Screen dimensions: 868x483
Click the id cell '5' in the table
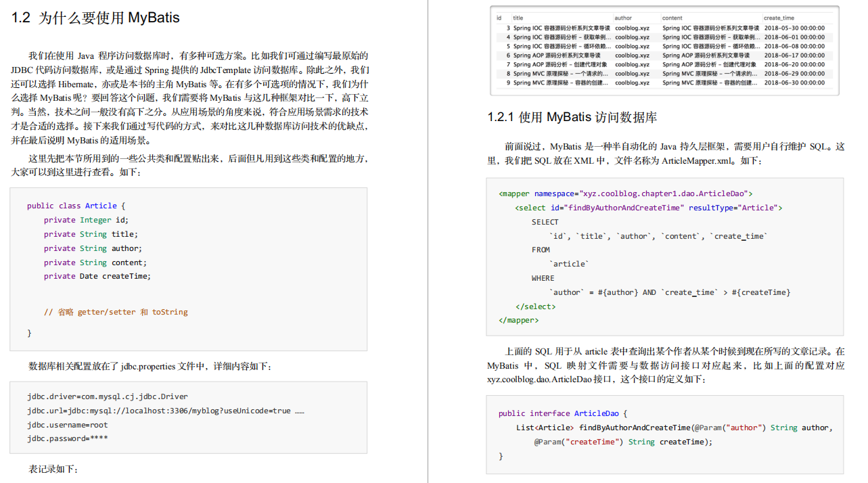coord(507,46)
